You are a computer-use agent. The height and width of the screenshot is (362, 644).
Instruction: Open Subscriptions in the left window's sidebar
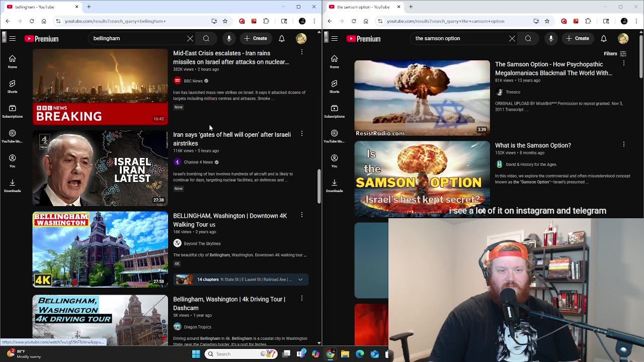tap(12, 111)
